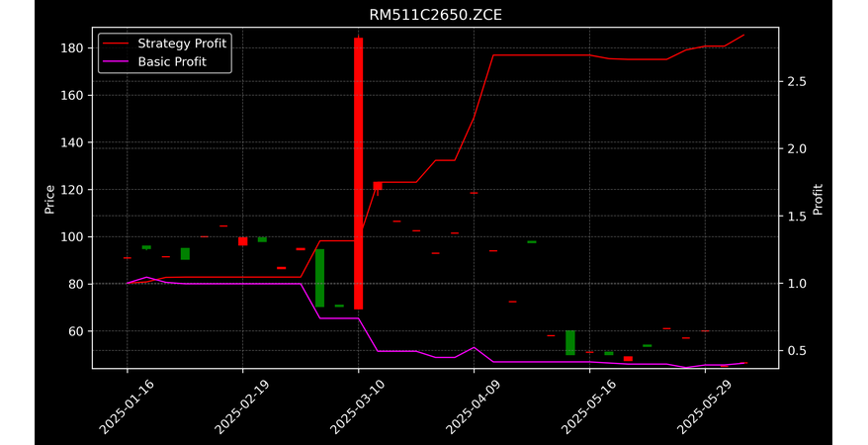Viewport: 868px width, 445px height.
Task: Click the large green candlestick before 2025-03-10
Action: click(x=319, y=278)
